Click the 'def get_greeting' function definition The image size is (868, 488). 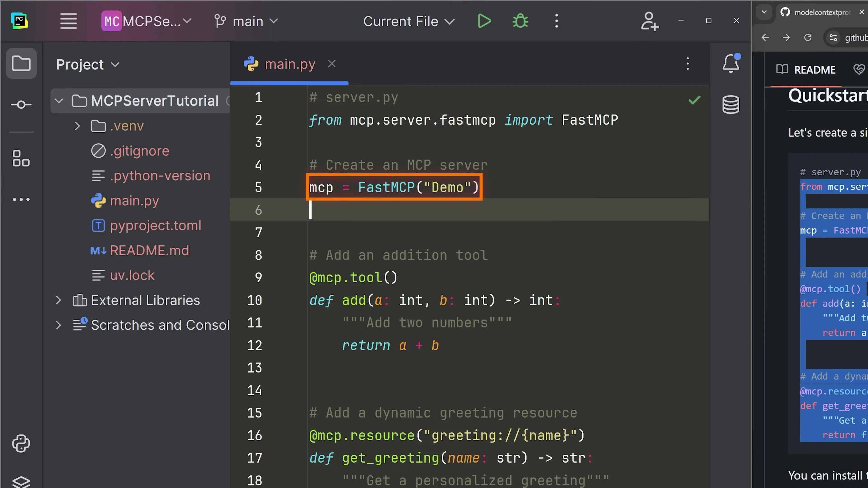(451, 458)
